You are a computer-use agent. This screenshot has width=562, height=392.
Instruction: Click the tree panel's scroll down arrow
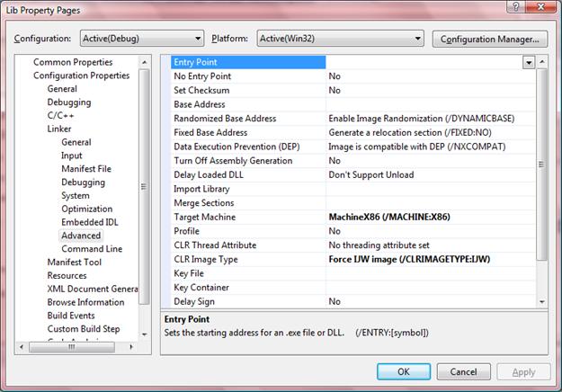click(144, 334)
